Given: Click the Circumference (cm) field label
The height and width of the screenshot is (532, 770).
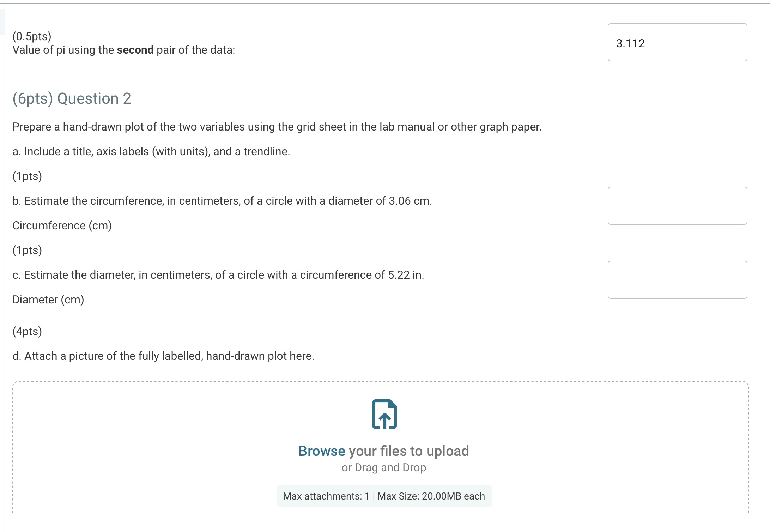Looking at the screenshot, I should (x=62, y=225).
